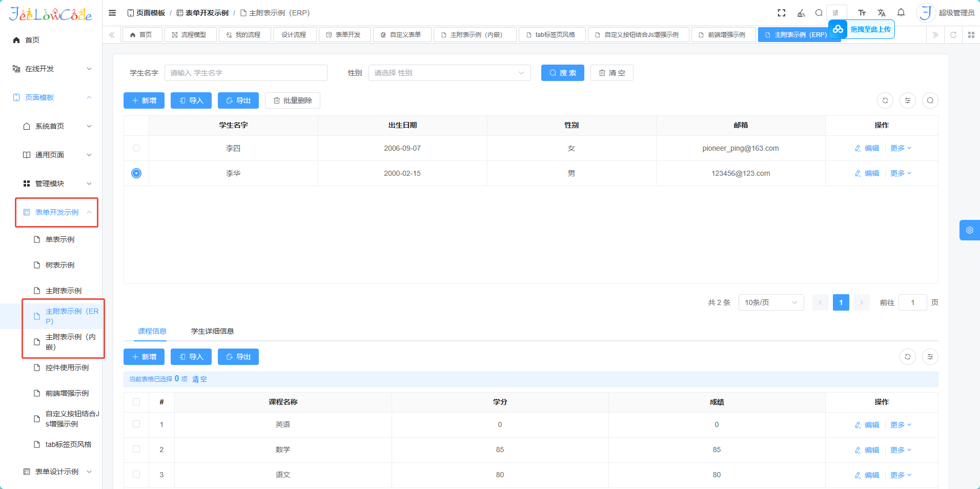
Task: Click the 搜索 button
Action: point(562,73)
